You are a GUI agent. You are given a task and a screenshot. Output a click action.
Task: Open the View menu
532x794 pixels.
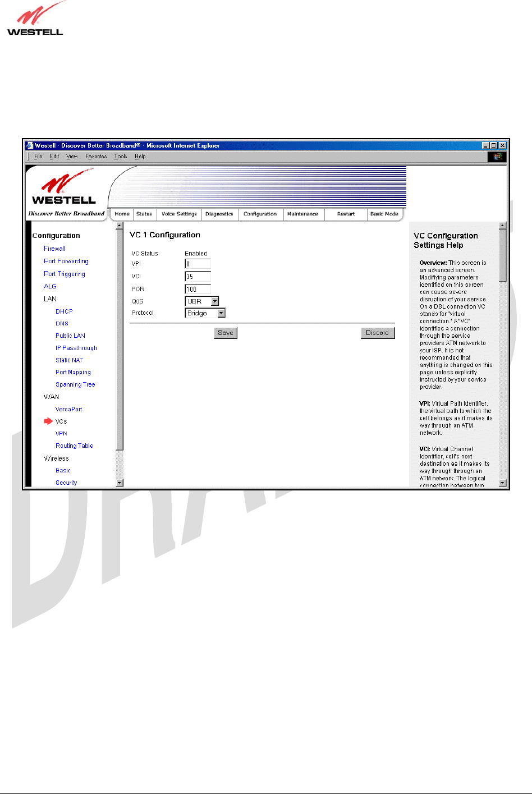(72, 157)
